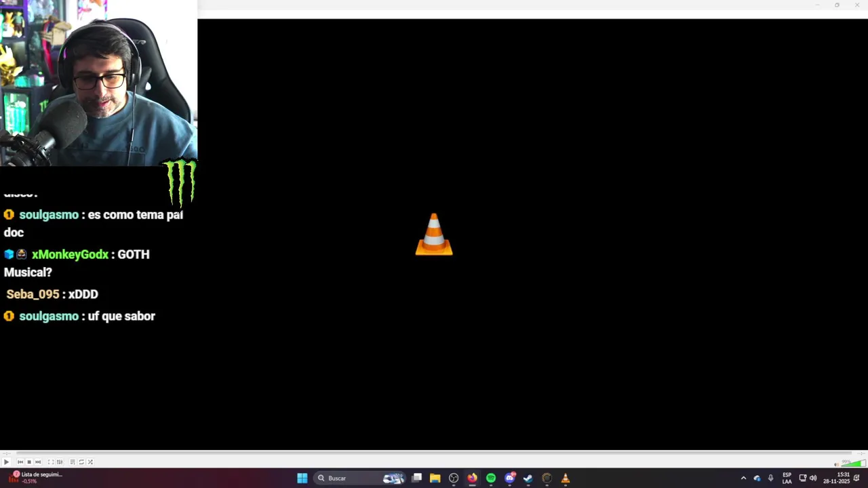Open File Explorer from the taskbar

pos(435,478)
